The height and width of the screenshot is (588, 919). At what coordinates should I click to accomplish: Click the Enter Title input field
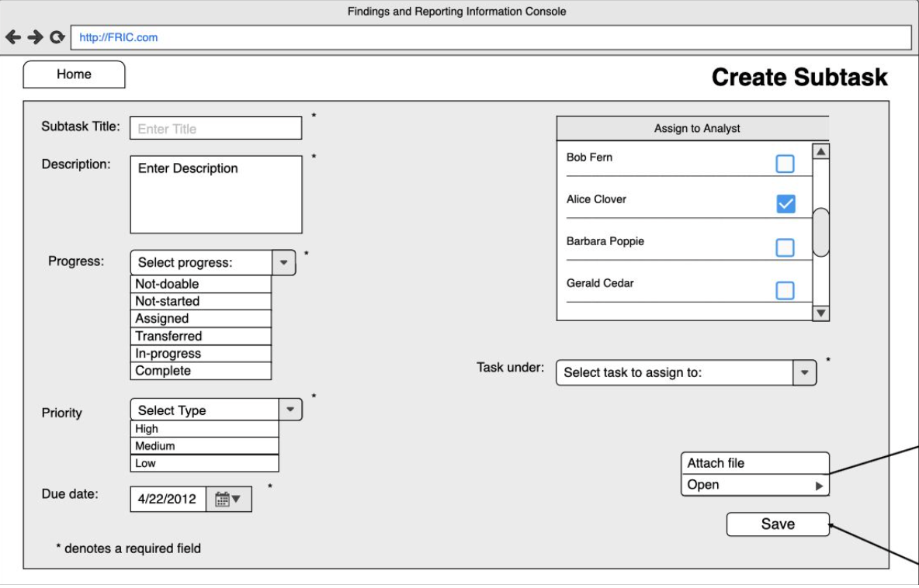216,126
